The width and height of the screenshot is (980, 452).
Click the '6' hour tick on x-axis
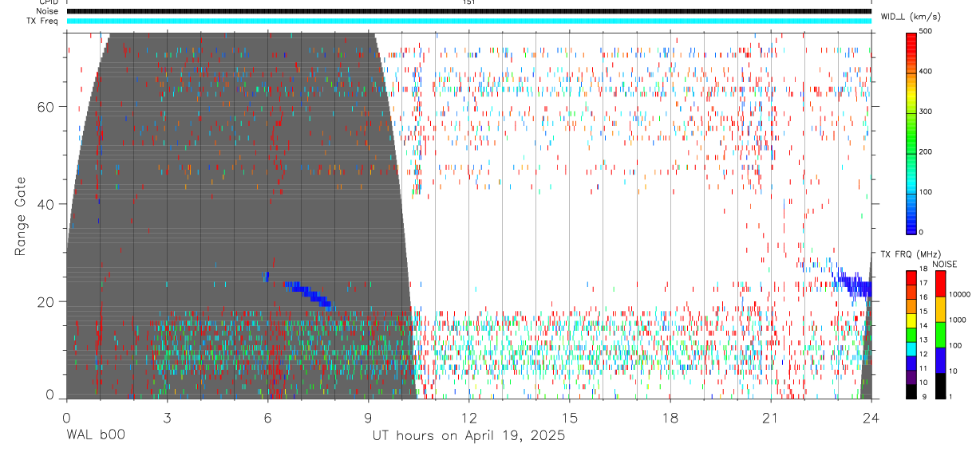pyautogui.click(x=267, y=417)
